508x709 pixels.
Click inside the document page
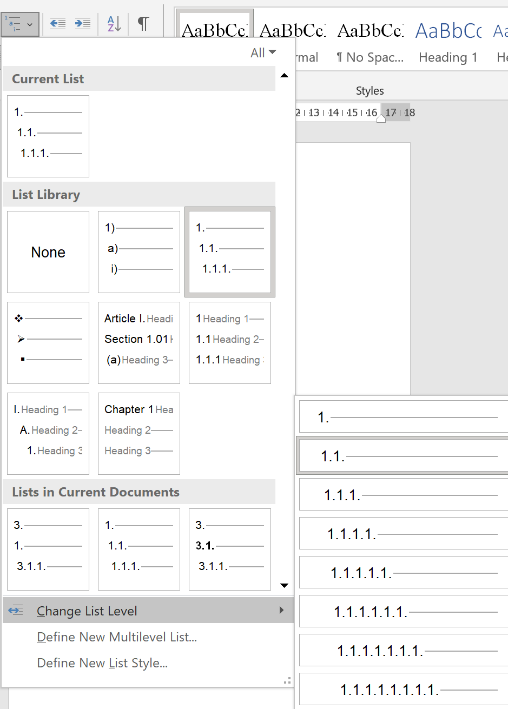(353, 269)
